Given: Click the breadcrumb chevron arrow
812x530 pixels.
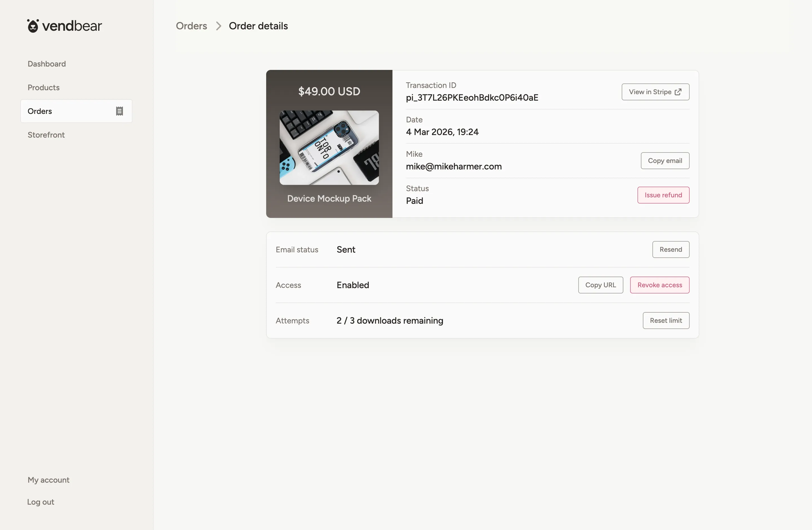Looking at the screenshot, I should pyautogui.click(x=218, y=26).
